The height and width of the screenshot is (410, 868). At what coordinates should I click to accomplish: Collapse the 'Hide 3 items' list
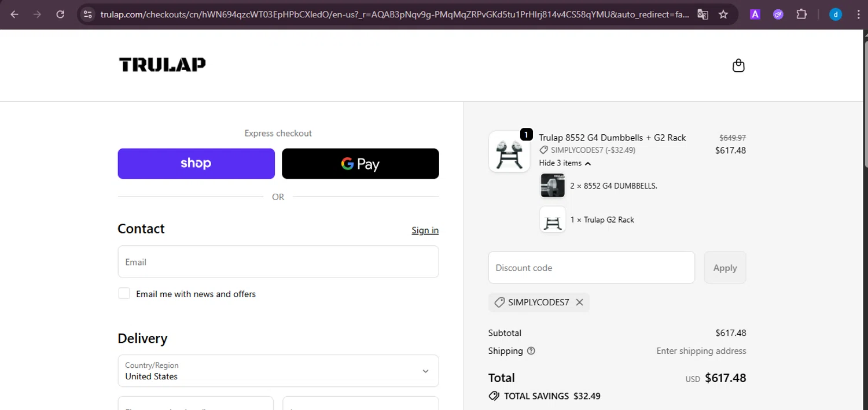(565, 163)
